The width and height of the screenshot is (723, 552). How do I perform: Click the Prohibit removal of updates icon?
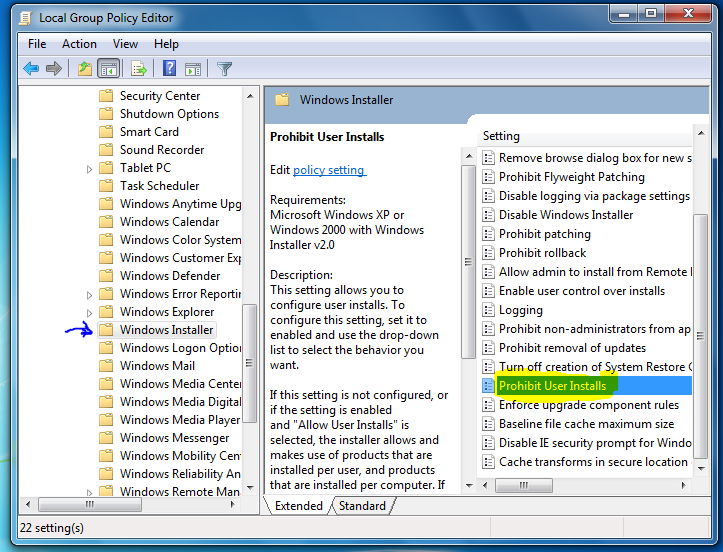pyautogui.click(x=488, y=348)
